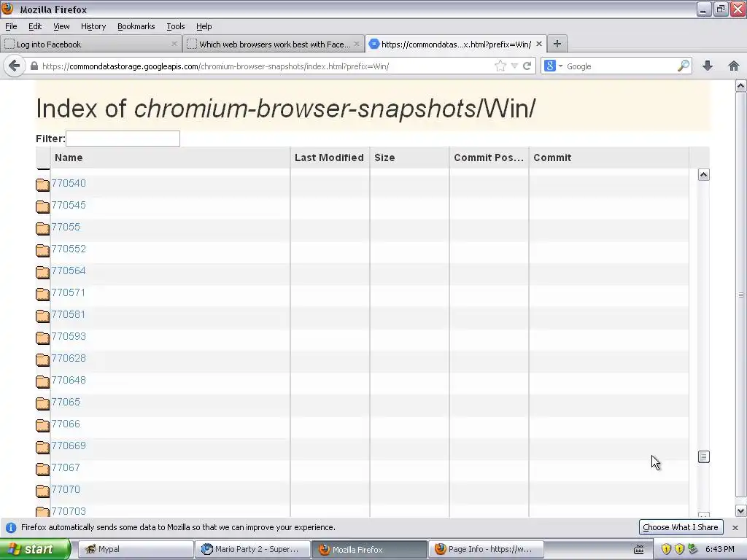
Task: Sort by Last Modified column header
Action: pyautogui.click(x=330, y=157)
